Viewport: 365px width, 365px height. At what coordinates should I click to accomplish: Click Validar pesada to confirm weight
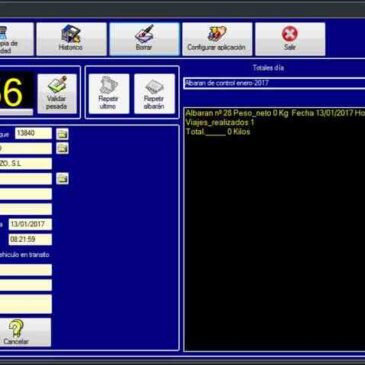point(57,94)
